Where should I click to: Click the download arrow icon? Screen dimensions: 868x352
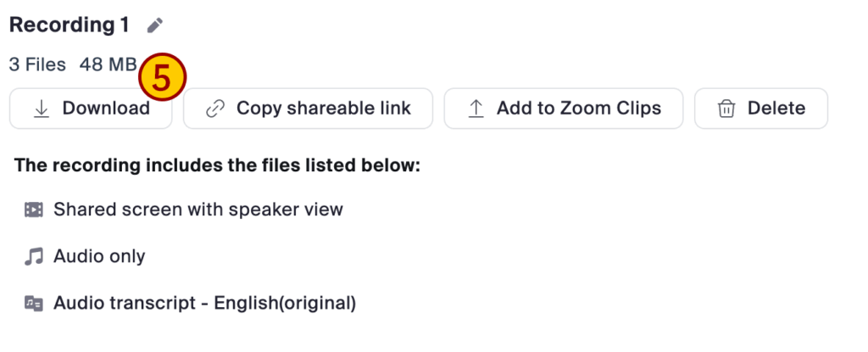tap(41, 109)
